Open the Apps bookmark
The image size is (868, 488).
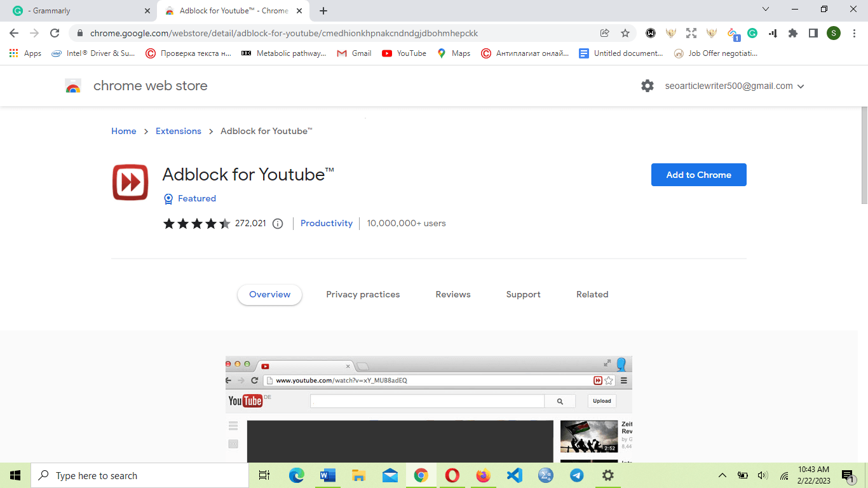click(25, 53)
